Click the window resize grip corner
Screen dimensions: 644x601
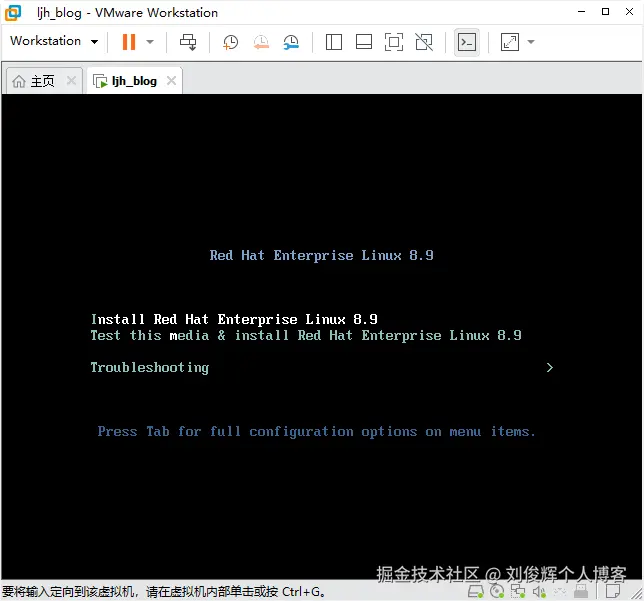point(637,594)
